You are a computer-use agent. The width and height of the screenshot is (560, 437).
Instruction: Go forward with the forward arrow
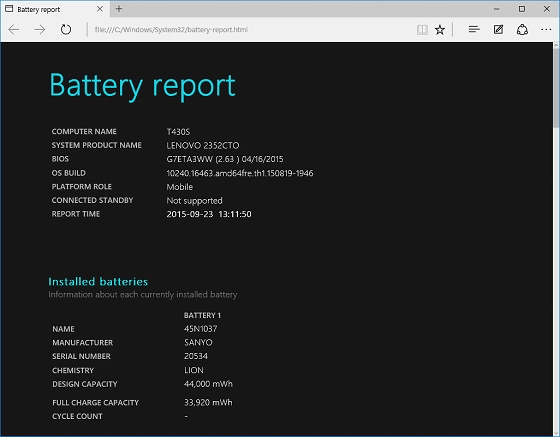40,30
